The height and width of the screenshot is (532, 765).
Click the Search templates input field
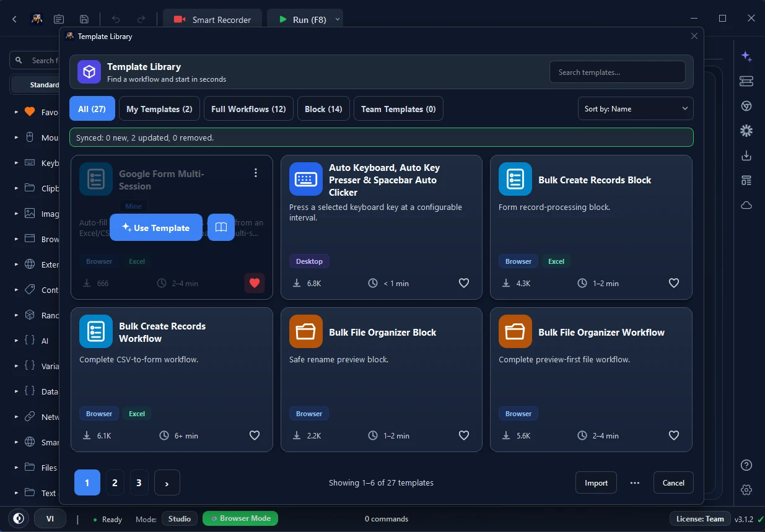pos(618,72)
